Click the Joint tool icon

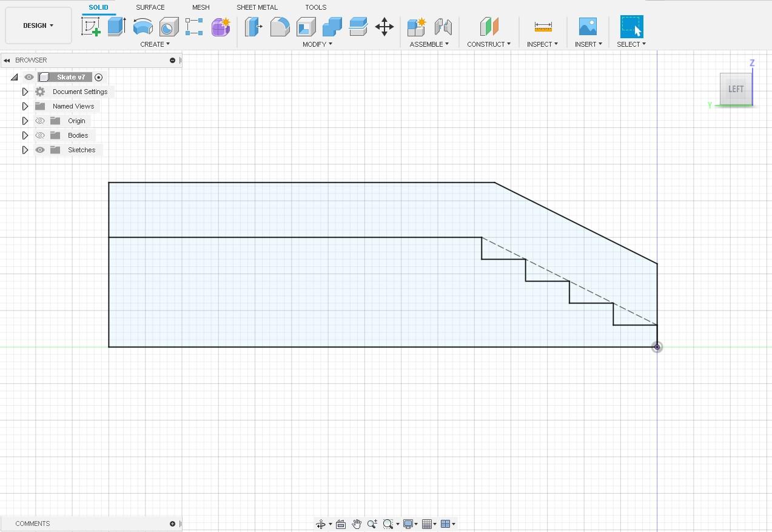(x=443, y=27)
